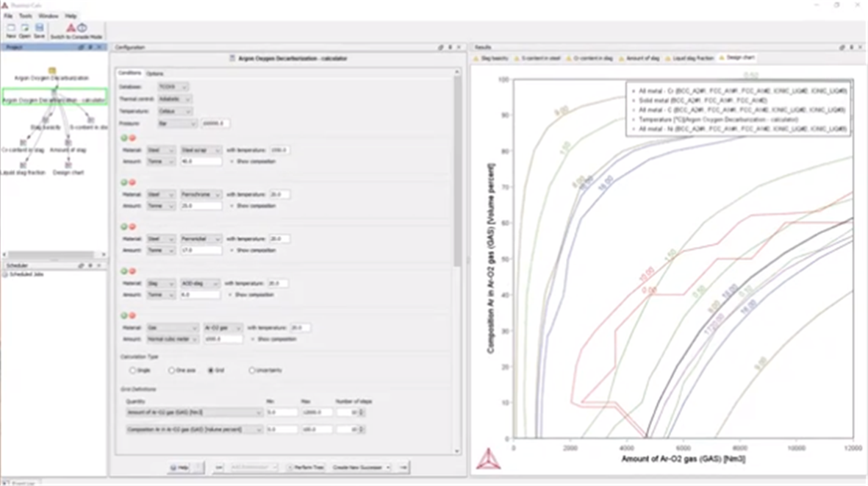Click the Steel scrap amount input field
The width and height of the screenshot is (868, 486).
tap(201, 161)
